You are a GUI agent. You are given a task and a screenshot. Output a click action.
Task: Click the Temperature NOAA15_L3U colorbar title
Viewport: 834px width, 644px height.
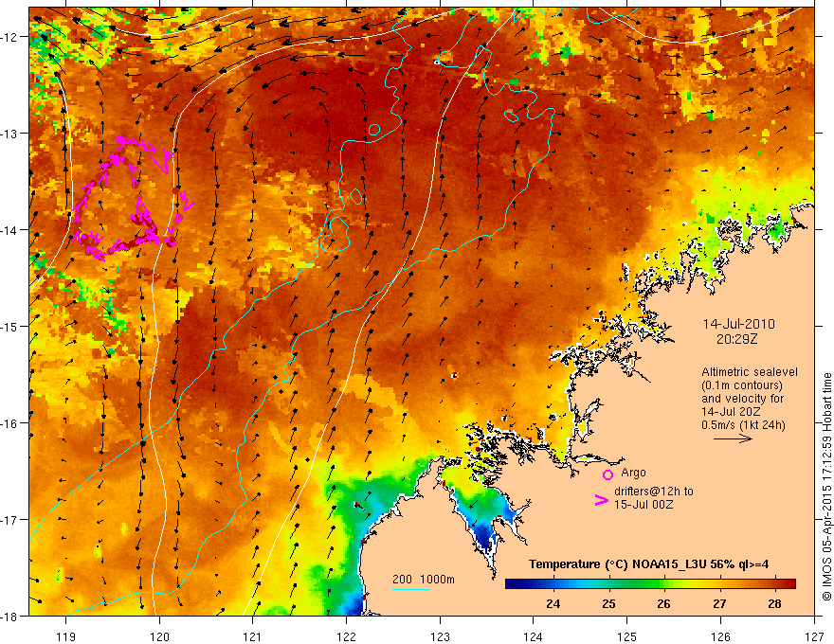(x=649, y=564)
